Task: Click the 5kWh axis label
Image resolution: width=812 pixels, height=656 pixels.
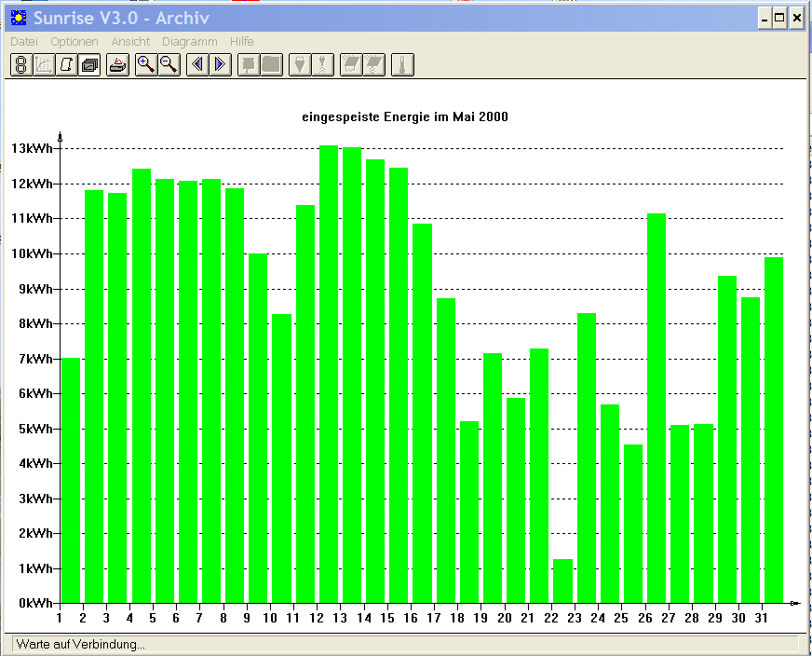Action: [x=35, y=429]
